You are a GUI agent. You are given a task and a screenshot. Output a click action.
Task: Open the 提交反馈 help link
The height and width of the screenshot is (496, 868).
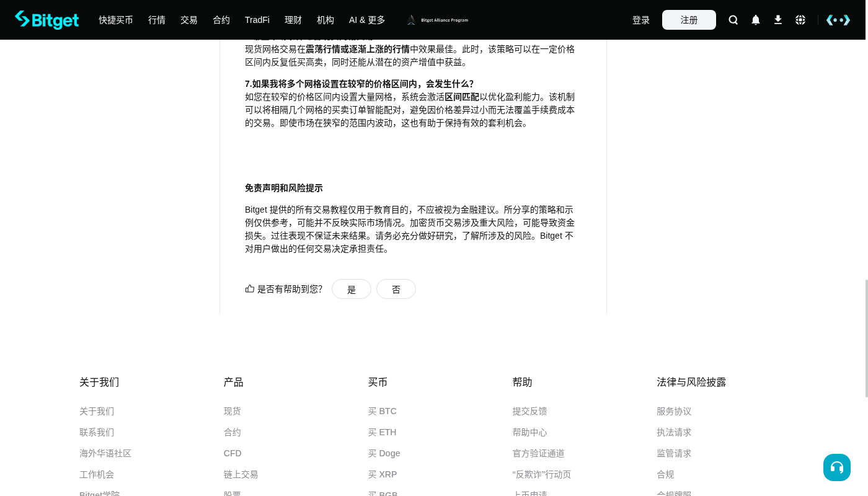530,411
